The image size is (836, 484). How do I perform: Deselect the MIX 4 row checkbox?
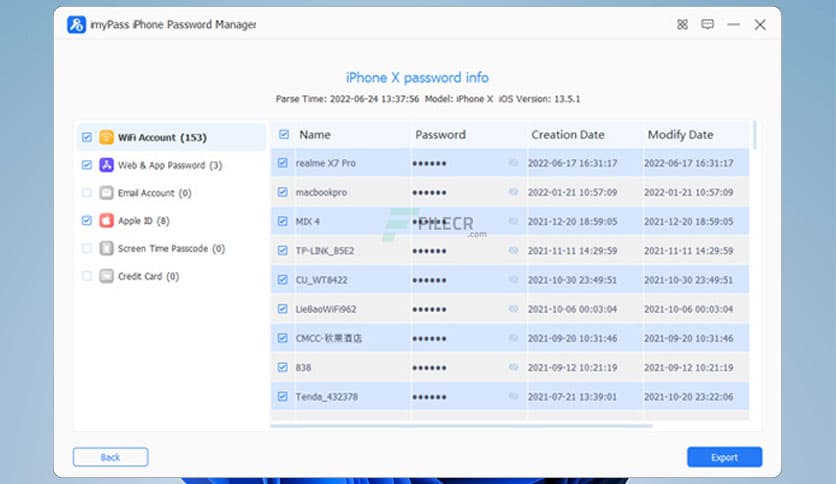coord(283,221)
